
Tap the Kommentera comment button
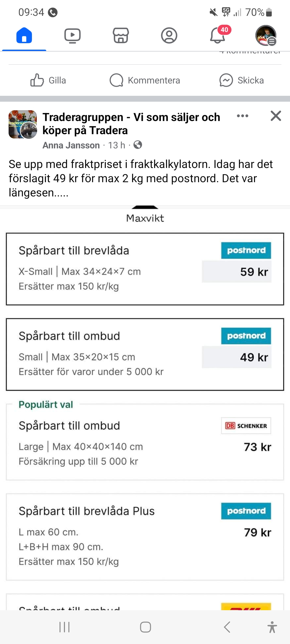145,80
